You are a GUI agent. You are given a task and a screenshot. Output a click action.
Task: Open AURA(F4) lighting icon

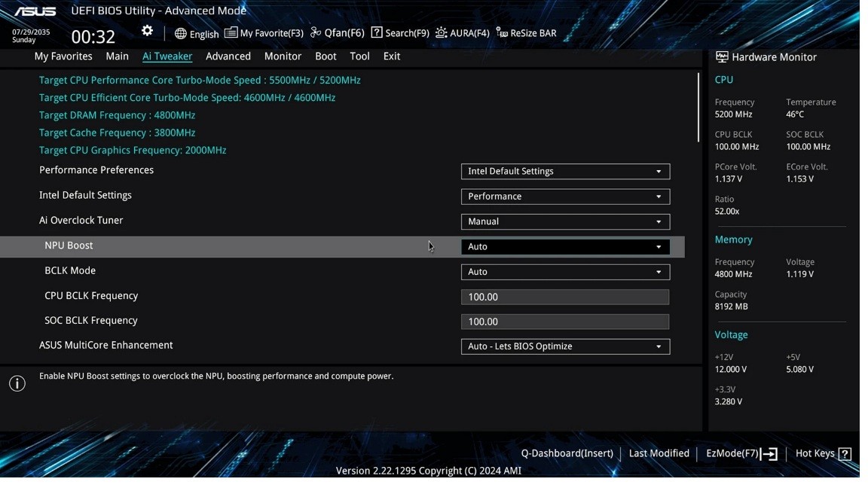pyautogui.click(x=442, y=33)
